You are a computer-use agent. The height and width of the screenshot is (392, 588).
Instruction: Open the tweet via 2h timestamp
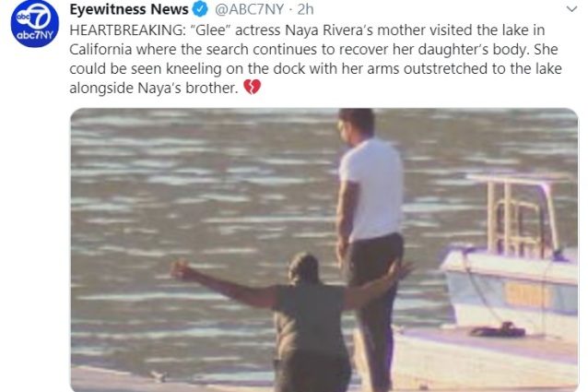(x=306, y=9)
